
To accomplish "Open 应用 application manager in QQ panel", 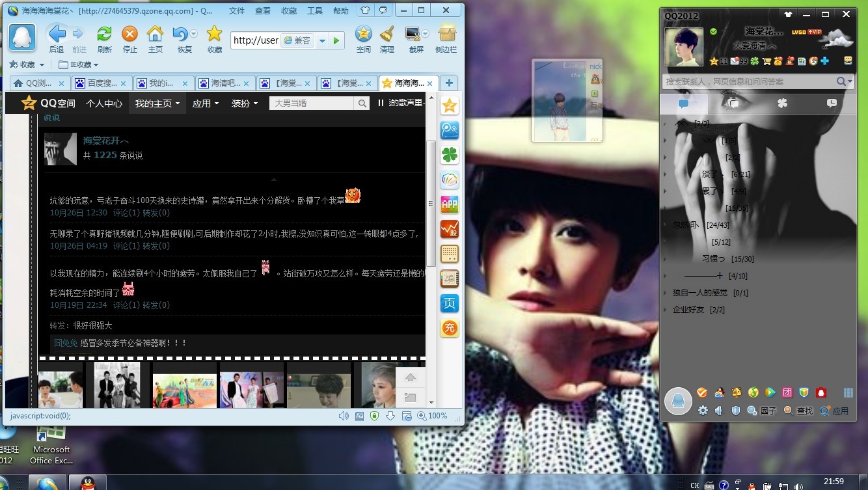I will coord(834,411).
